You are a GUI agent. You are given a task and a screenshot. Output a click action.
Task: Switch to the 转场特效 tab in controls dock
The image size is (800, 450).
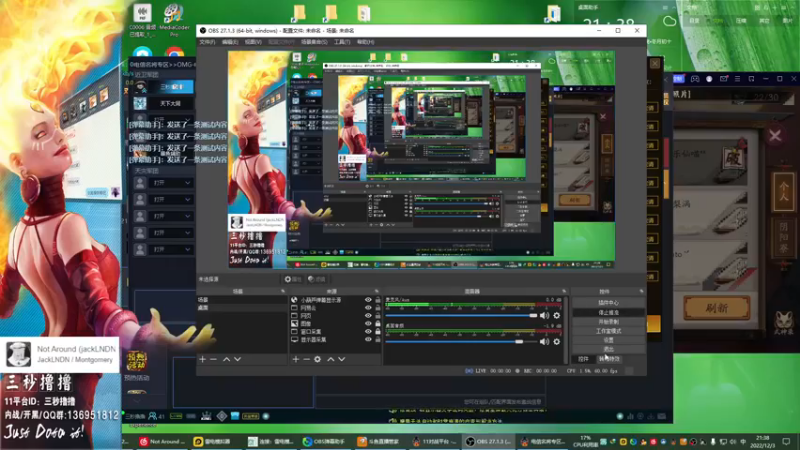tap(609, 359)
